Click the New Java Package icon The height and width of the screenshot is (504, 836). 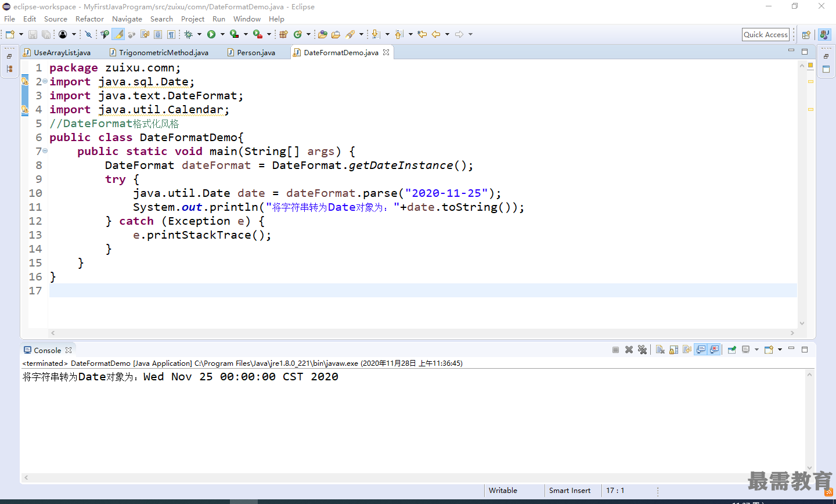[x=283, y=34]
